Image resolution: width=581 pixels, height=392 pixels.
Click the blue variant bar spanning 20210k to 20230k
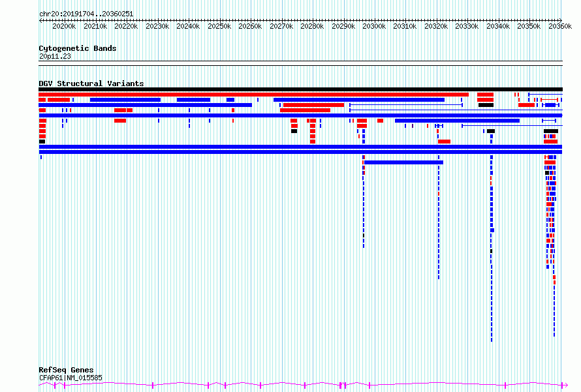tap(125, 100)
